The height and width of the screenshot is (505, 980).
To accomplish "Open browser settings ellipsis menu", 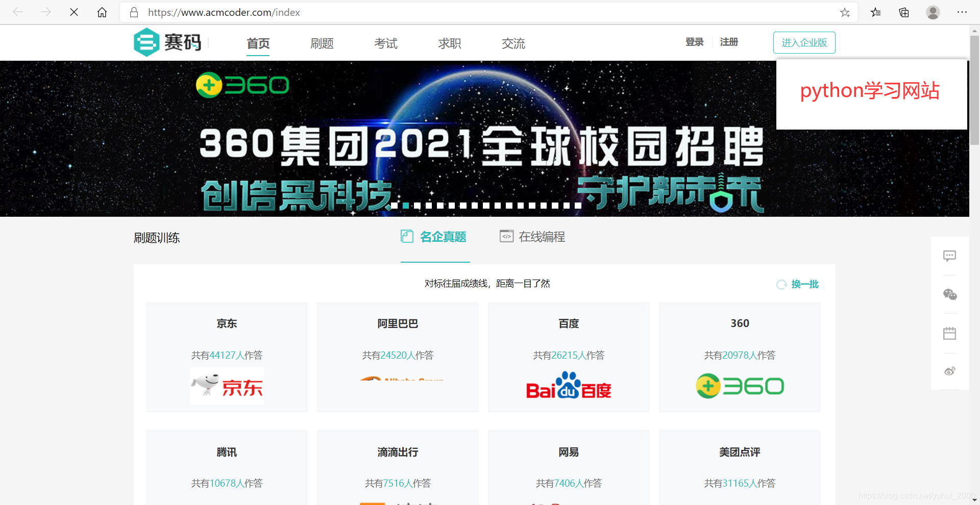I will (x=962, y=12).
